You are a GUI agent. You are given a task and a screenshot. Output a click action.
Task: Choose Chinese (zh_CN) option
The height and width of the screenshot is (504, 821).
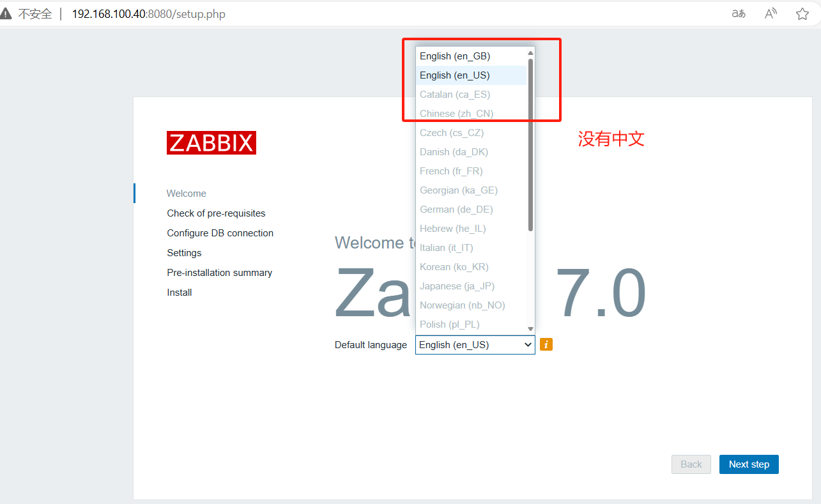click(471, 114)
